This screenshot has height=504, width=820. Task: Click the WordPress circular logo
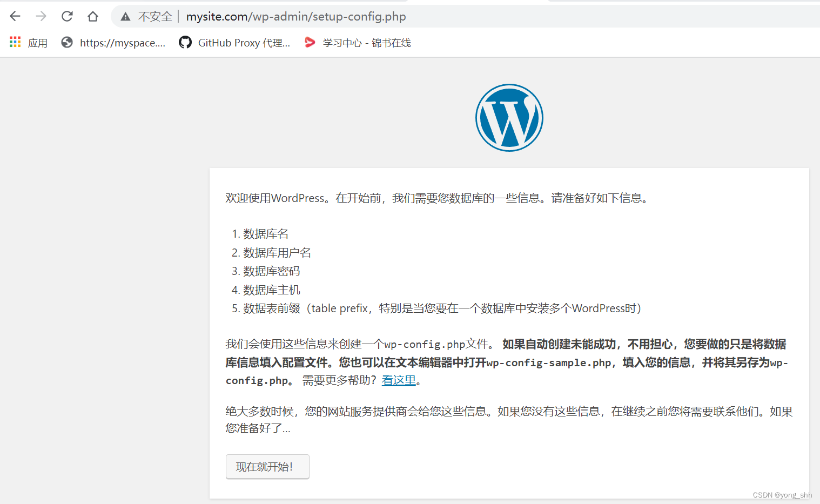coord(509,117)
